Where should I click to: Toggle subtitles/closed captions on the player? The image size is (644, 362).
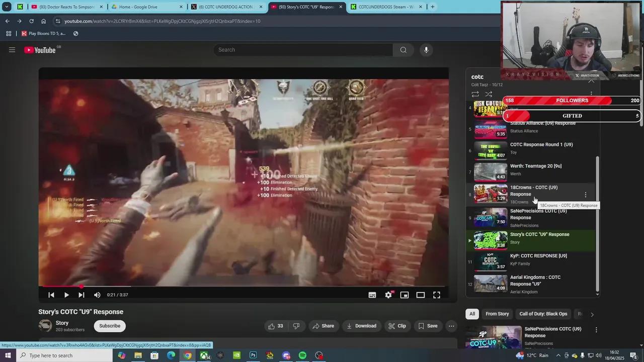tap(372, 295)
